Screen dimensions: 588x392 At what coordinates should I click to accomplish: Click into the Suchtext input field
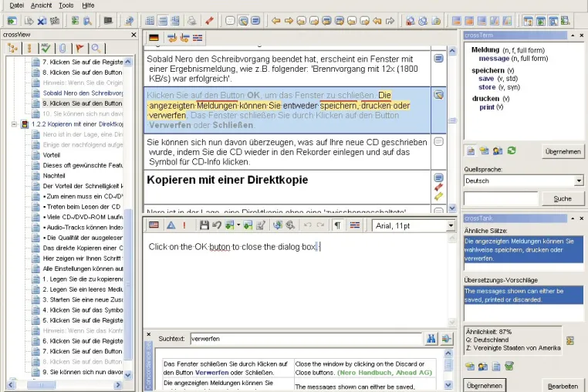click(x=306, y=339)
